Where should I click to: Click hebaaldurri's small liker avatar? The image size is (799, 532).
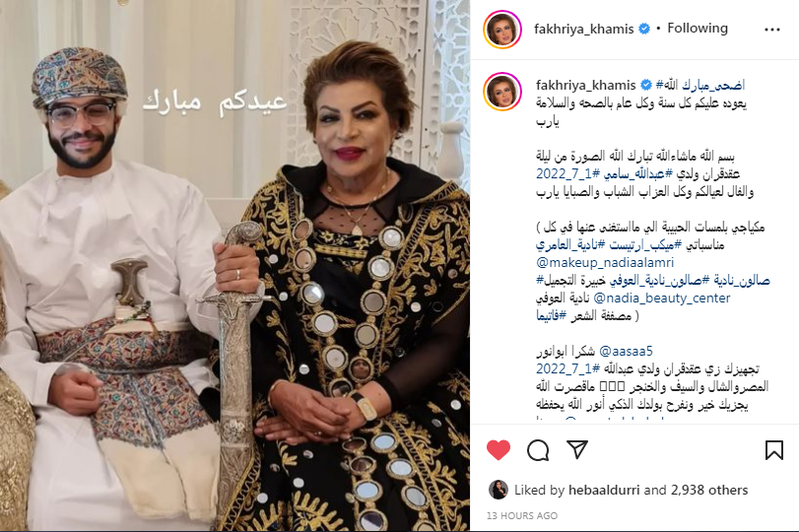click(499, 490)
